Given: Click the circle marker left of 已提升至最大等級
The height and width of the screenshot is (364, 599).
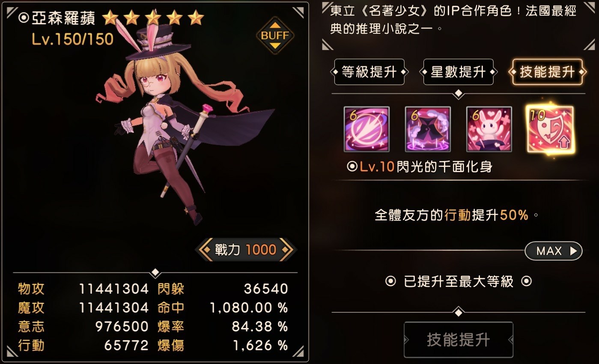Looking at the screenshot, I should pos(390,281).
